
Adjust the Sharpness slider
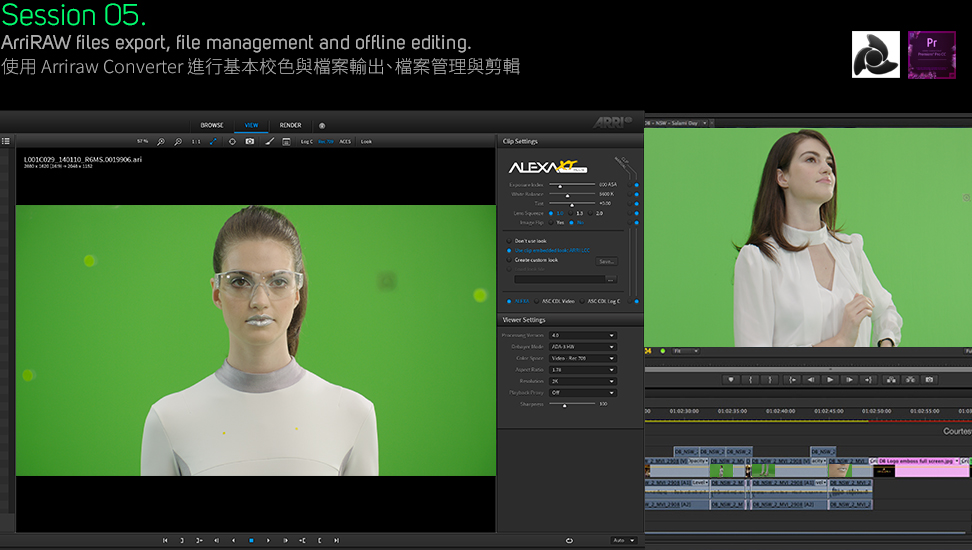click(x=572, y=404)
